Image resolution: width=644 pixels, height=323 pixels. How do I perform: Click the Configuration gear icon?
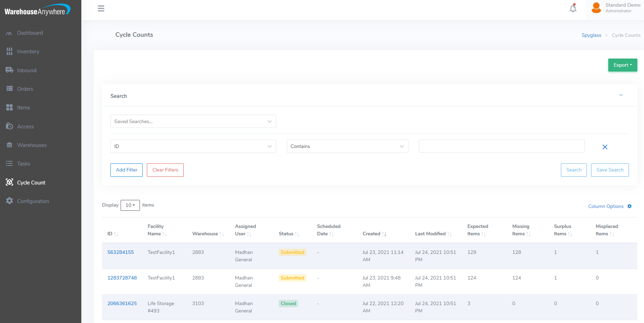(9, 201)
